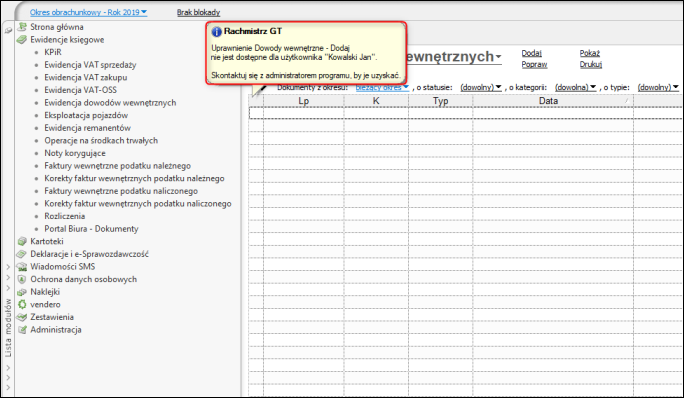Select the Administracja module
This screenshot has height=398, width=684.
tap(56, 330)
